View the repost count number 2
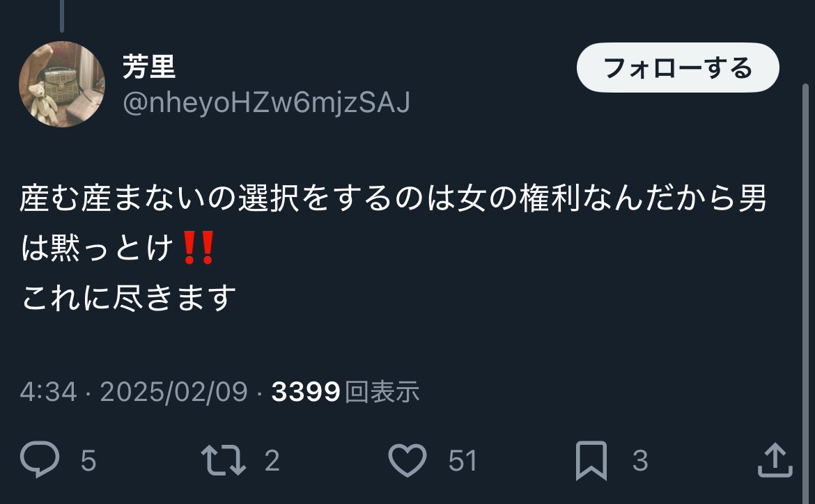Viewport: 815px width, 504px height. [272, 460]
